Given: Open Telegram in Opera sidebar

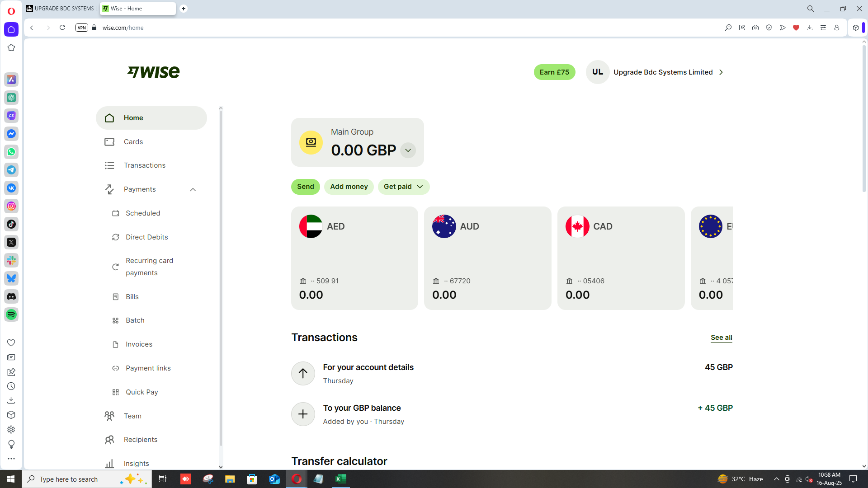Looking at the screenshot, I should pos(11,170).
